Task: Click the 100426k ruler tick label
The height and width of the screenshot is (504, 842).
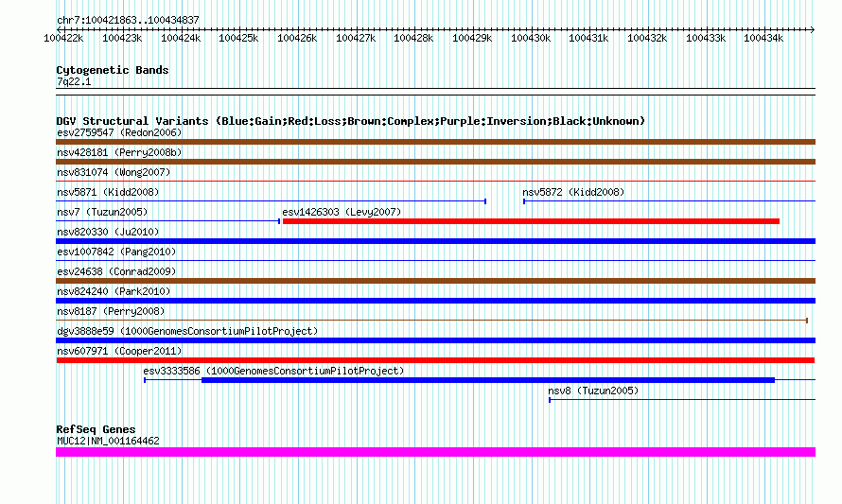Action: (x=297, y=38)
